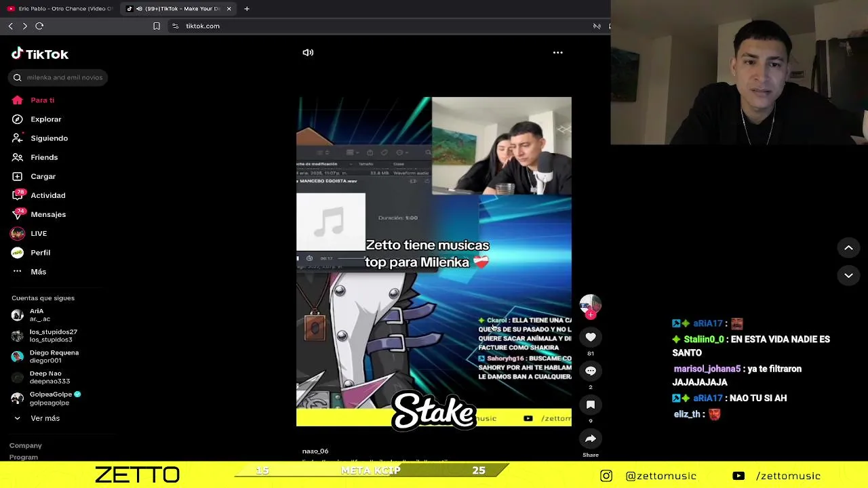Open the Explorar page

click(45, 119)
